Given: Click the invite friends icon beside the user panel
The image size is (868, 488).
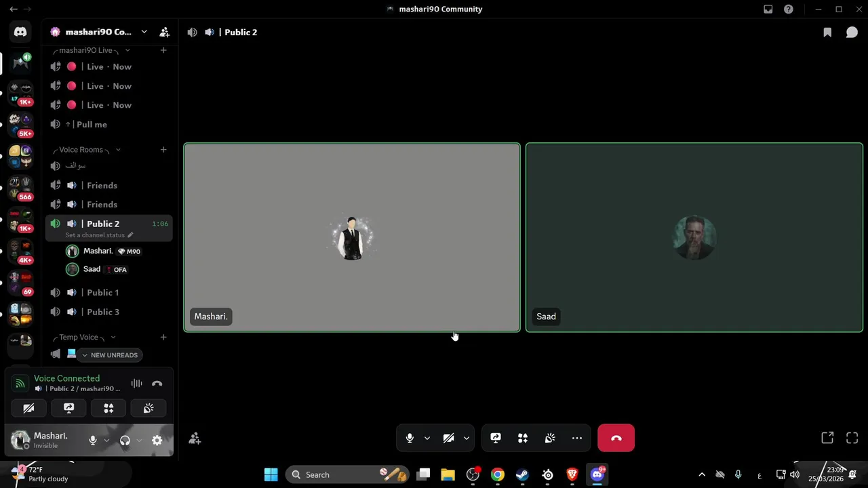Looking at the screenshot, I should tap(195, 439).
